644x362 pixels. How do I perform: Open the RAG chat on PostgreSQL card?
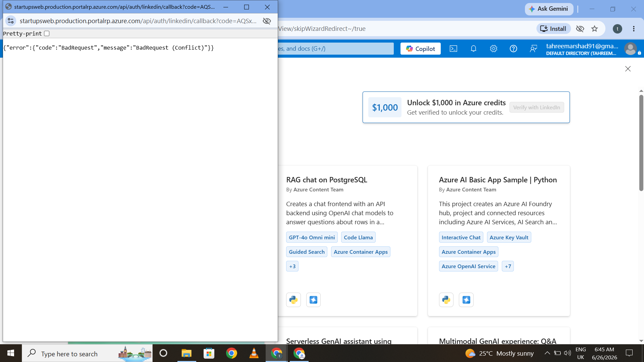[x=327, y=180]
